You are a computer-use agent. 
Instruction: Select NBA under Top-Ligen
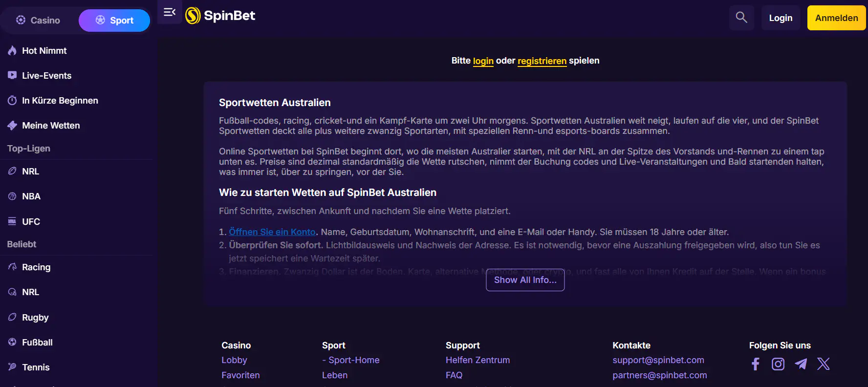click(x=24, y=196)
